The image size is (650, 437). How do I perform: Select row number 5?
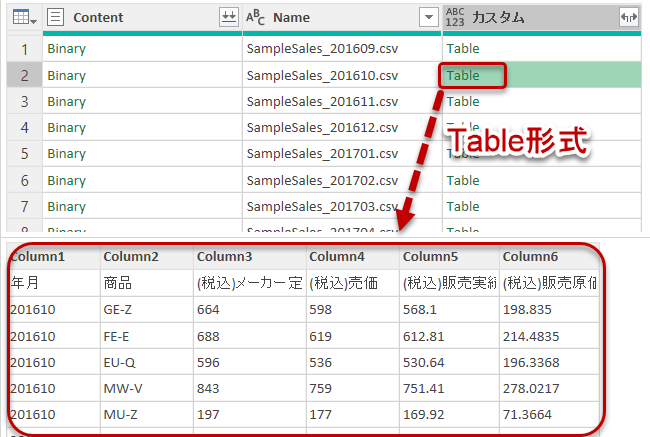pyautogui.click(x=24, y=154)
